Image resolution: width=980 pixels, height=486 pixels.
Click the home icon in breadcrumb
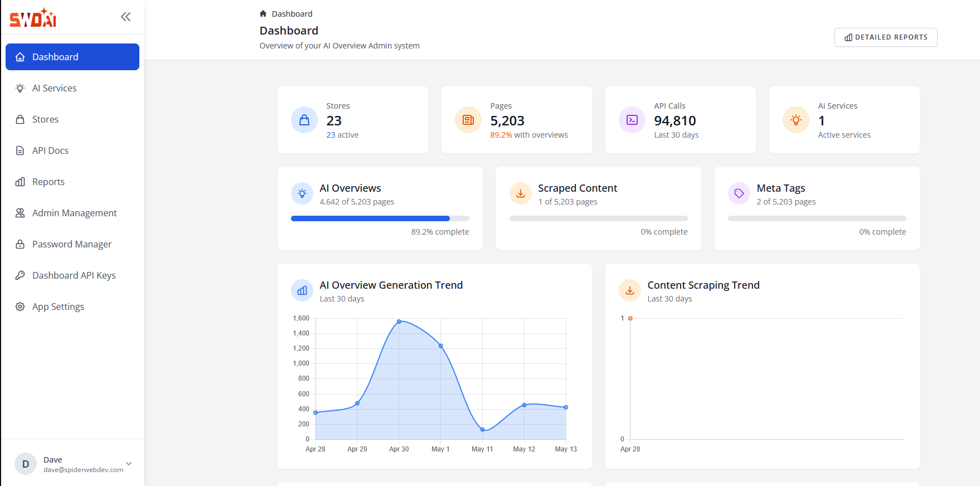click(263, 14)
